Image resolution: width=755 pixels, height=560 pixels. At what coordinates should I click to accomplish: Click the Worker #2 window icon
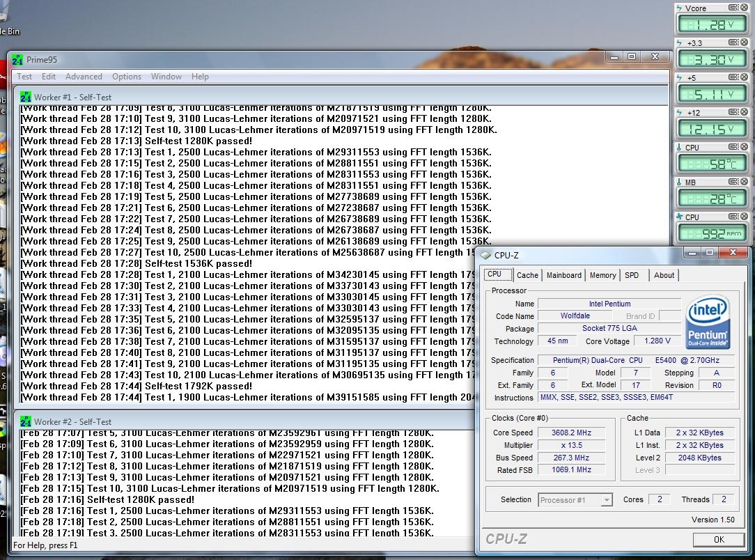pos(26,422)
